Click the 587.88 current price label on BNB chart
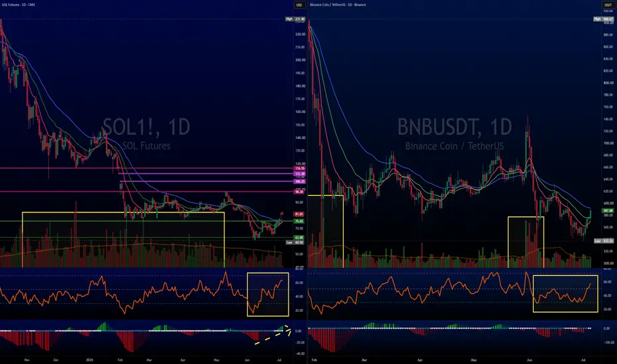This screenshot has width=617, height=364. (608, 211)
